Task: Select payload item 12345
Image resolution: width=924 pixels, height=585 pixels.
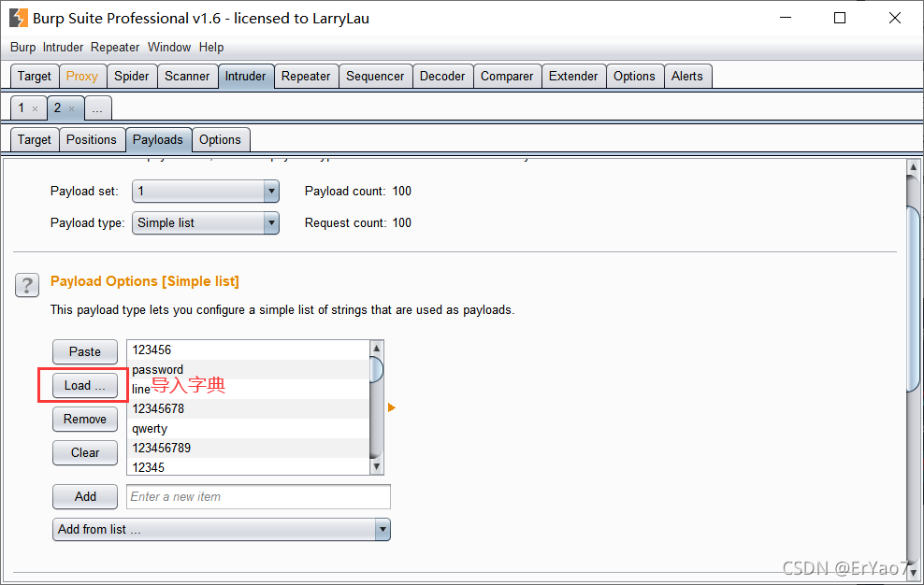Action: click(248, 466)
